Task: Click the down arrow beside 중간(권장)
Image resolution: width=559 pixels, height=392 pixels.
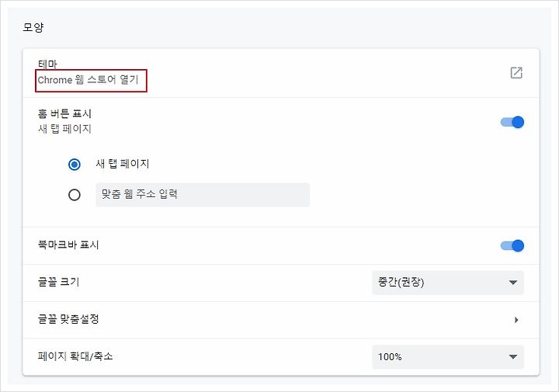Action: click(513, 283)
